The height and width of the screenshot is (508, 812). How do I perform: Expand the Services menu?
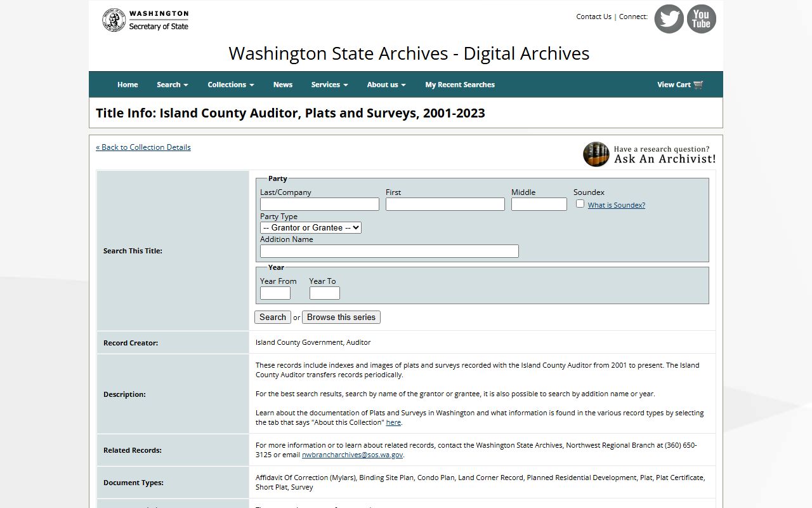329,84
